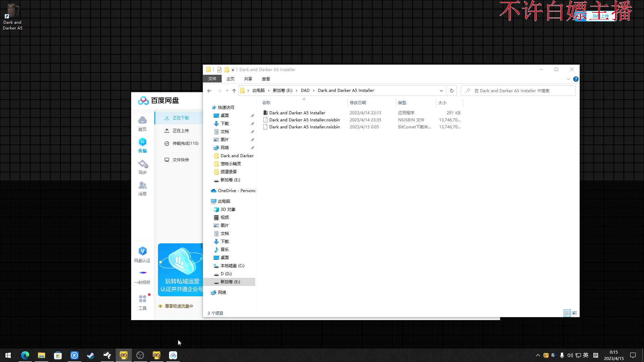
Task: Click the search box in File Explorer
Action: point(518,91)
